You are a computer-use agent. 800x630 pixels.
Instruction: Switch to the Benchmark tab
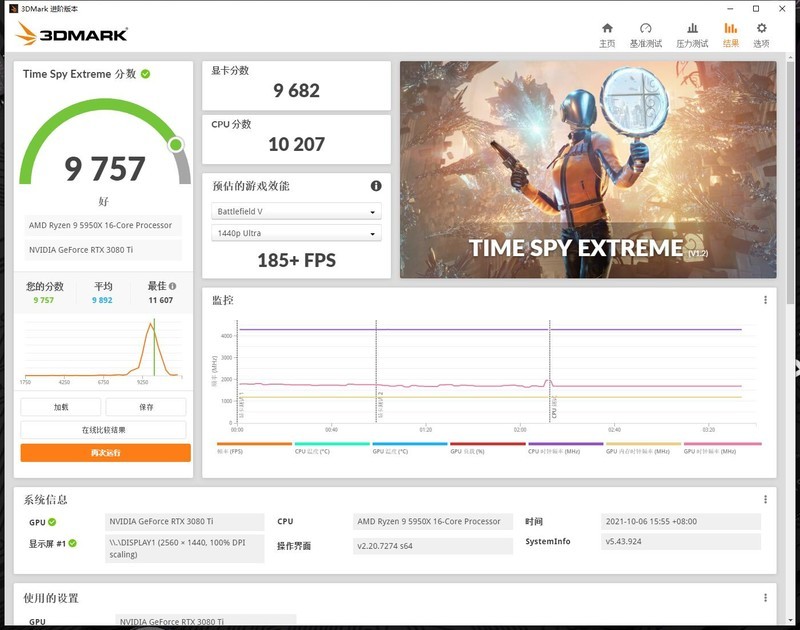tap(645, 30)
